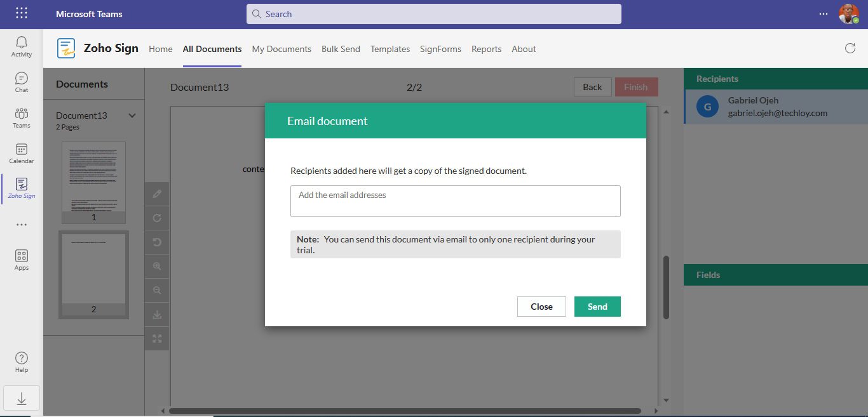Download the document from viewer toolbar
868x417 pixels.
(x=157, y=314)
